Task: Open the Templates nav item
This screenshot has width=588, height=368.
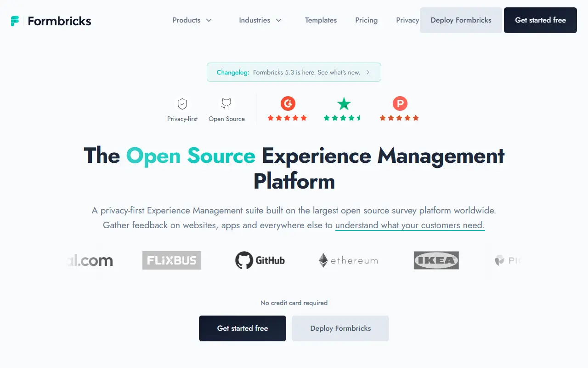Action: point(321,20)
